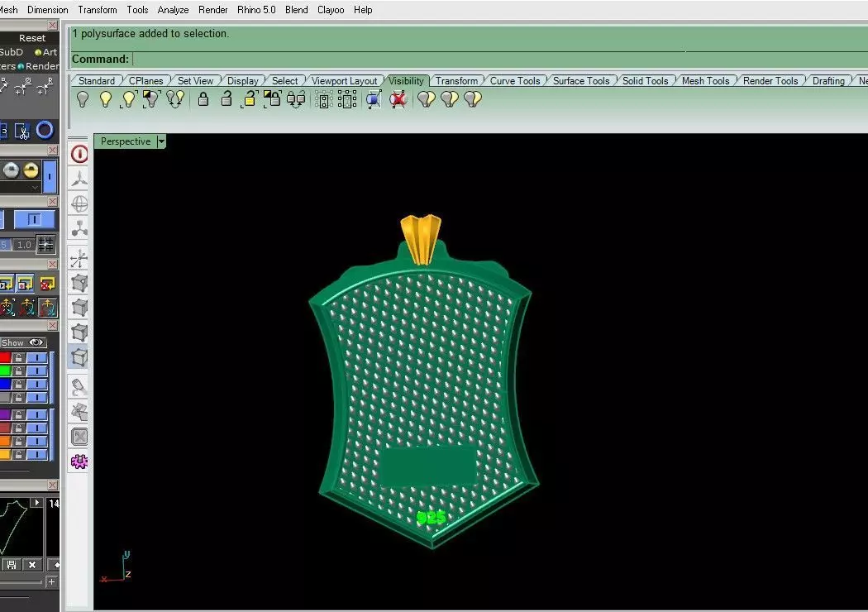Viewport: 868px width, 612px height.
Task: Click the multi-arrow move gumball icon
Action: (x=79, y=258)
